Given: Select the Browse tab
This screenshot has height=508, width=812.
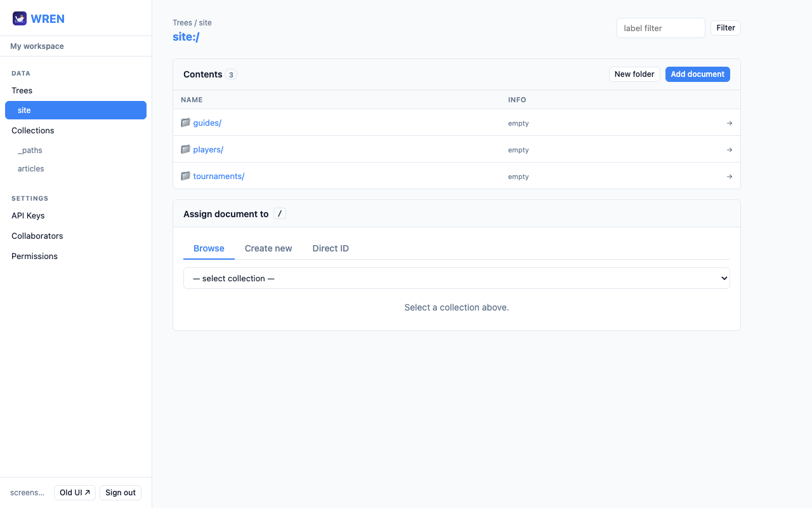Looking at the screenshot, I should tap(209, 248).
